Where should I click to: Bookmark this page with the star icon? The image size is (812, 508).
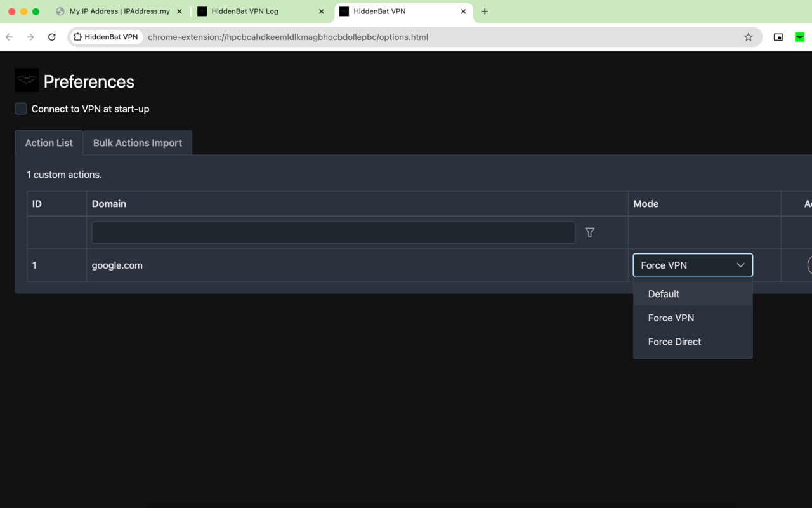coord(749,37)
